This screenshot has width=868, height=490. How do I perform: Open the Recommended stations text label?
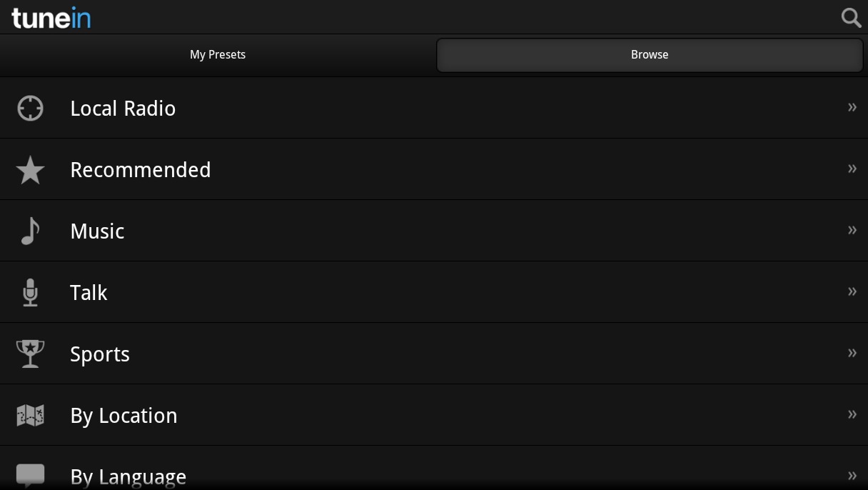tap(141, 170)
